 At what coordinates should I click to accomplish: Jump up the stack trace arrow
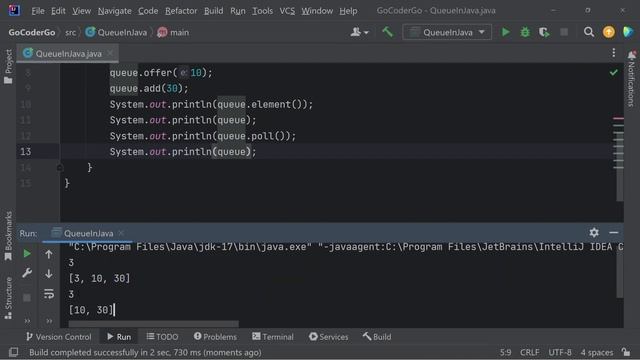[49, 254]
